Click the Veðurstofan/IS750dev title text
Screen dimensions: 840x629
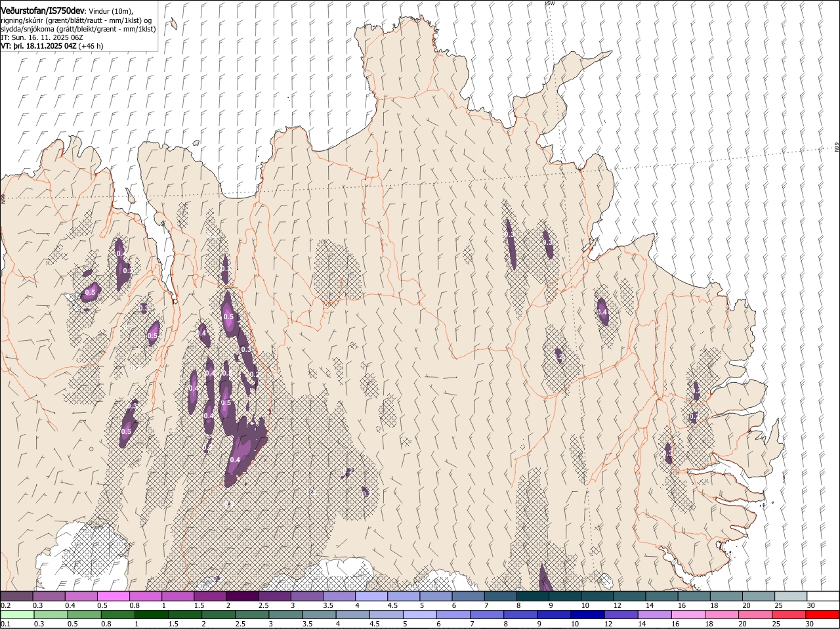[x=43, y=11]
